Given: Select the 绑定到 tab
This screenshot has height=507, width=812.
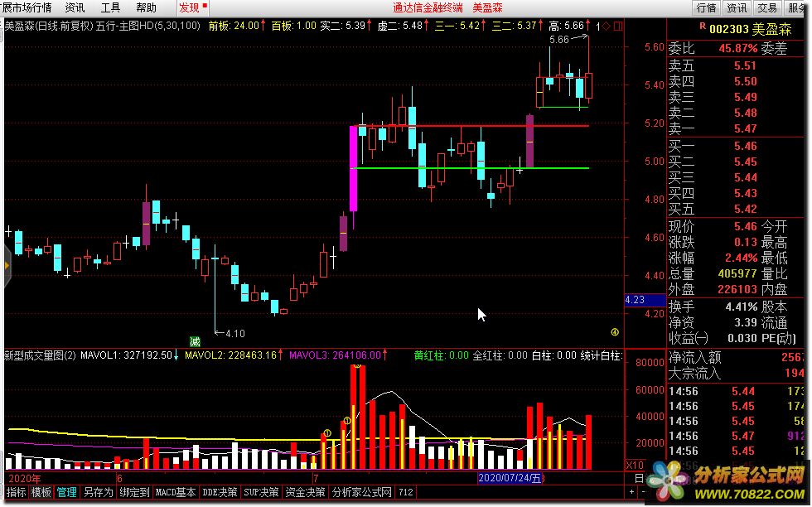Looking at the screenshot, I should click(134, 492).
